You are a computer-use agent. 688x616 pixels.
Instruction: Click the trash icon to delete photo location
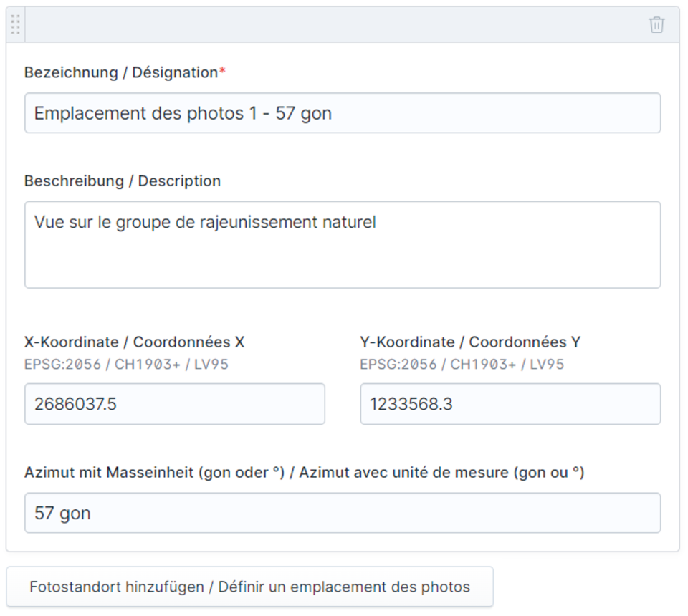pyautogui.click(x=656, y=25)
